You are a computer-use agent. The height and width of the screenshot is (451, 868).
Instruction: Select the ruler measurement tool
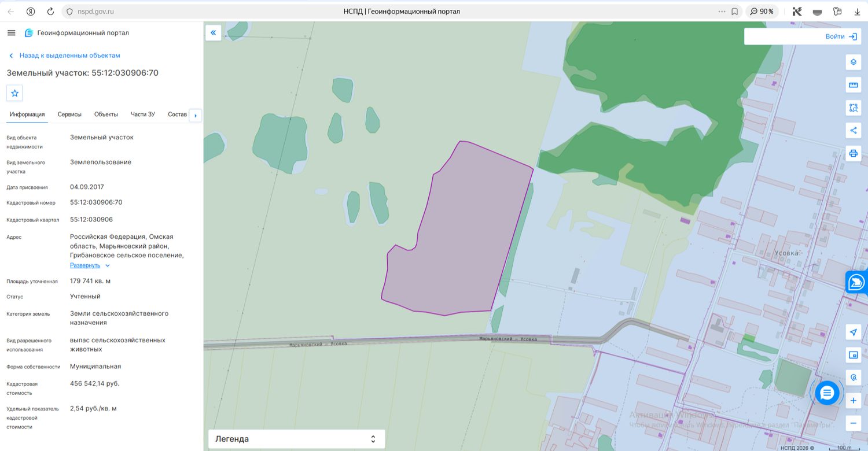click(853, 85)
